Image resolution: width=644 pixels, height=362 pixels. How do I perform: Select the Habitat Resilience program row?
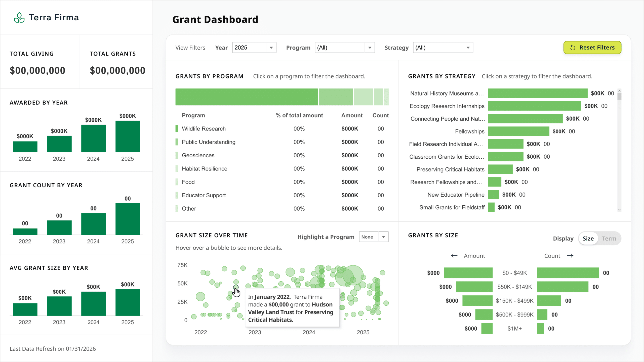point(282,169)
